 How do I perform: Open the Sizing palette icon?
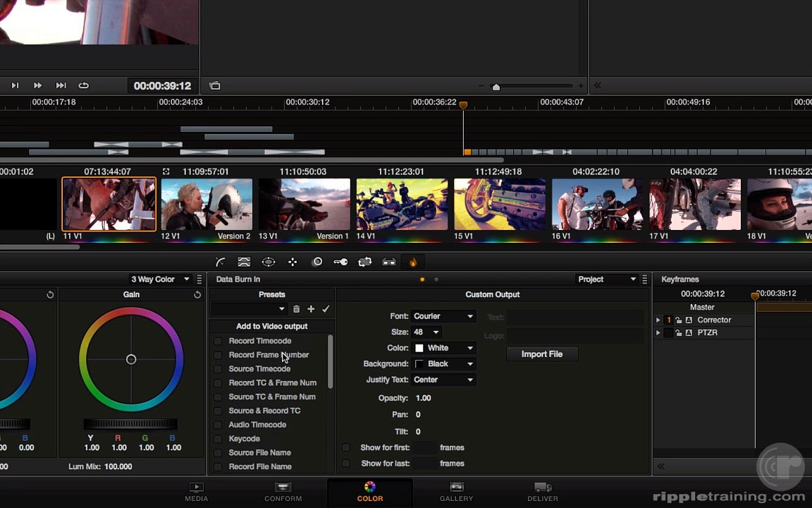coord(364,262)
